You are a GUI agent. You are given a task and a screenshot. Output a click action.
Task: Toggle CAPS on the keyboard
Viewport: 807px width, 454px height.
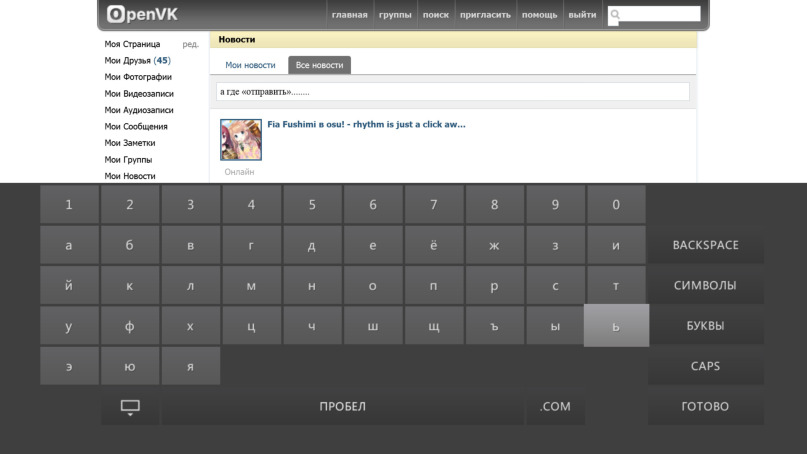point(706,366)
